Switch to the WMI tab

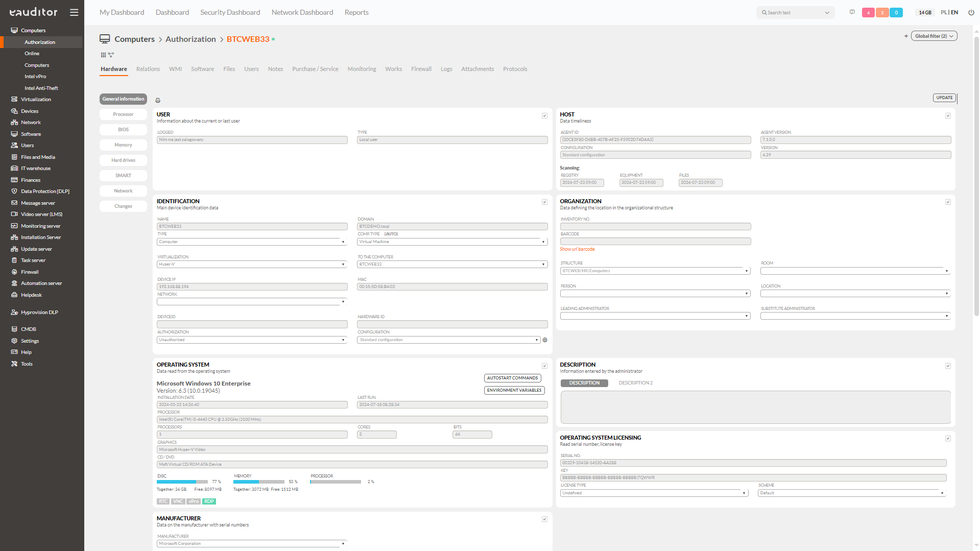click(175, 69)
